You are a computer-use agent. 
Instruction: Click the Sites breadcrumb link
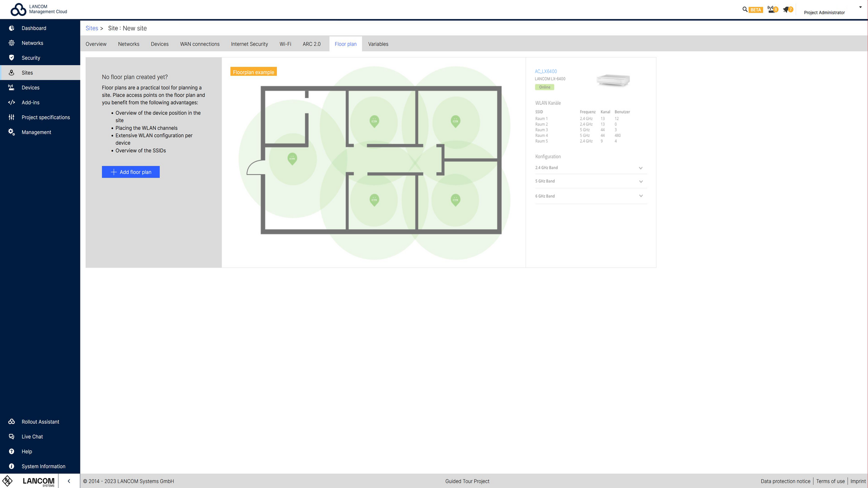click(x=92, y=28)
